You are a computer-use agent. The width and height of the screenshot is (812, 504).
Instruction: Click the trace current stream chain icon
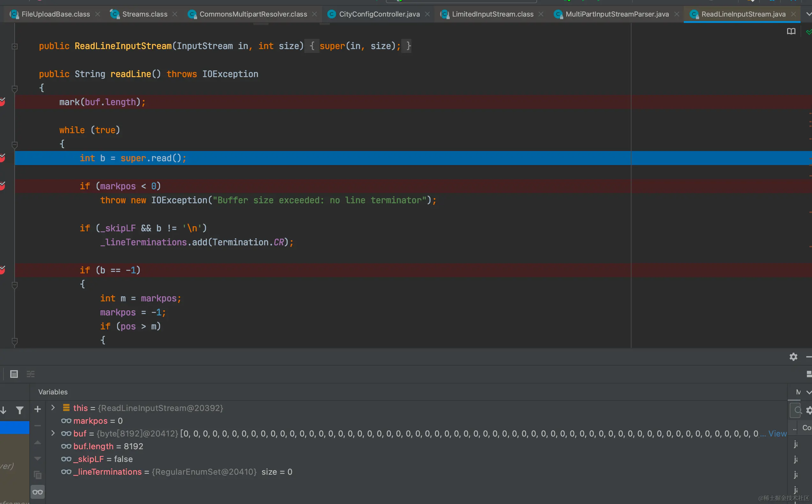pyautogui.click(x=30, y=374)
